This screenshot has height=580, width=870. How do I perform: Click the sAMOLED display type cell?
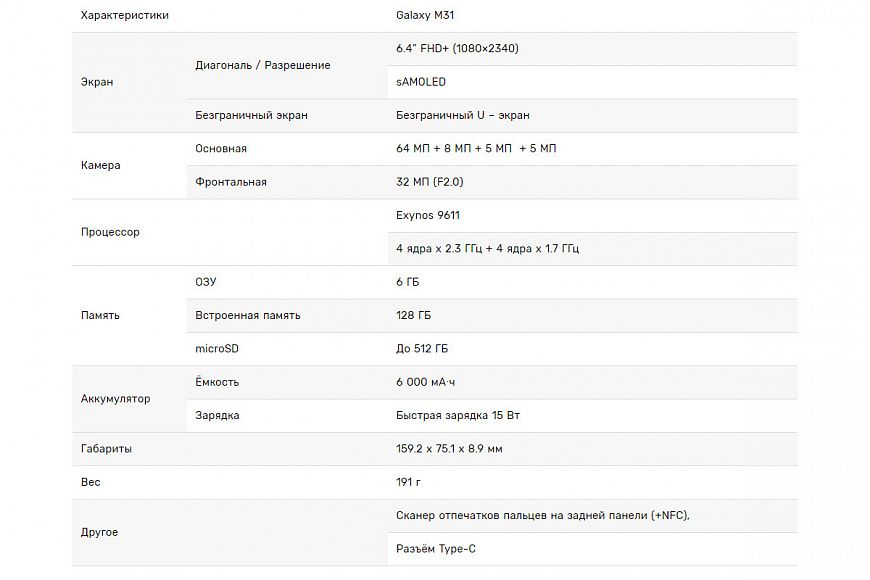[421, 82]
